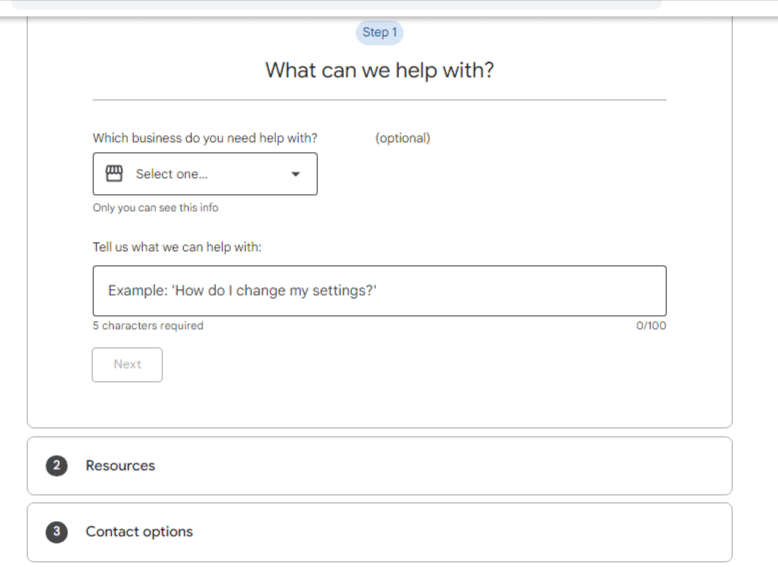Click the Next button
Image resolution: width=778 pixels, height=567 pixels.
pos(127,365)
